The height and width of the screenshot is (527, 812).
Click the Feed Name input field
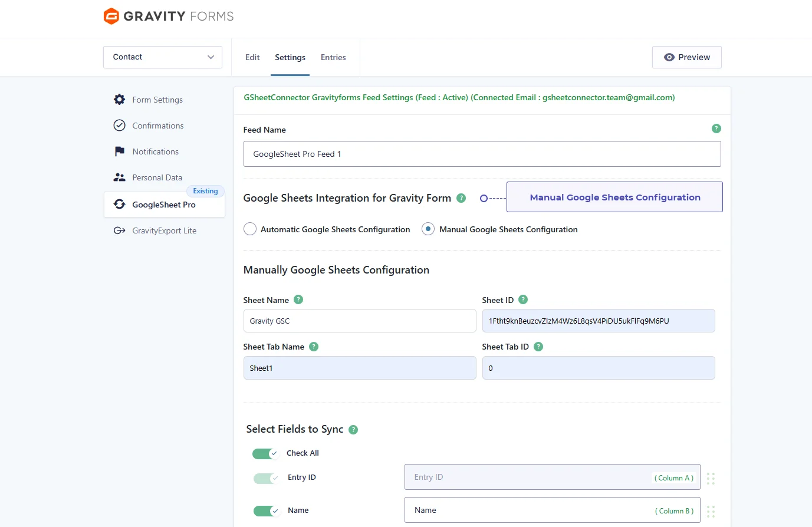[482, 154]
